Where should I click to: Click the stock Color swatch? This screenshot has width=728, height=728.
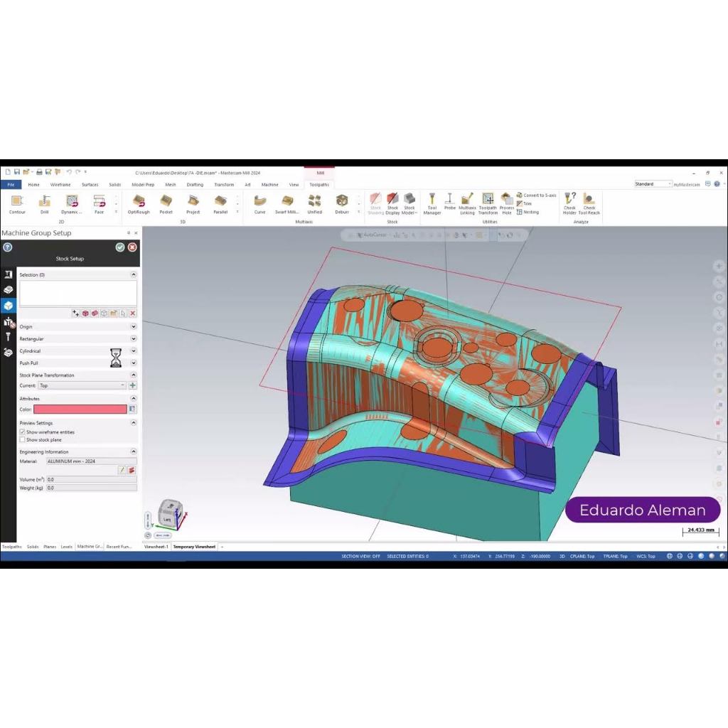click(80, 409)
